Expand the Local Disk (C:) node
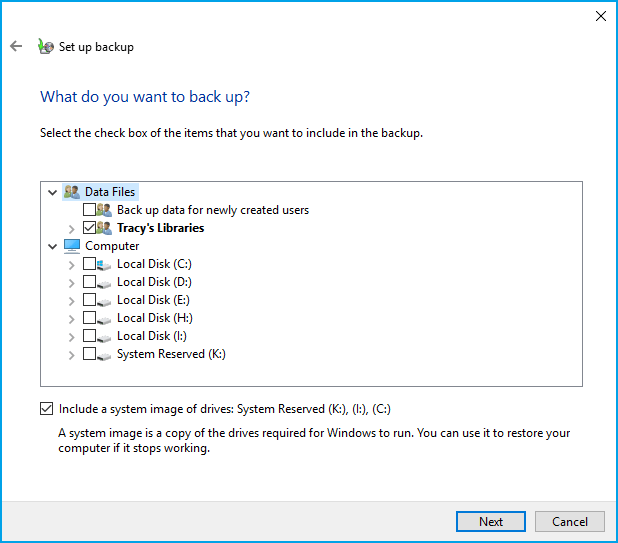This screenshot has height=543, width=618. [71, 264]
